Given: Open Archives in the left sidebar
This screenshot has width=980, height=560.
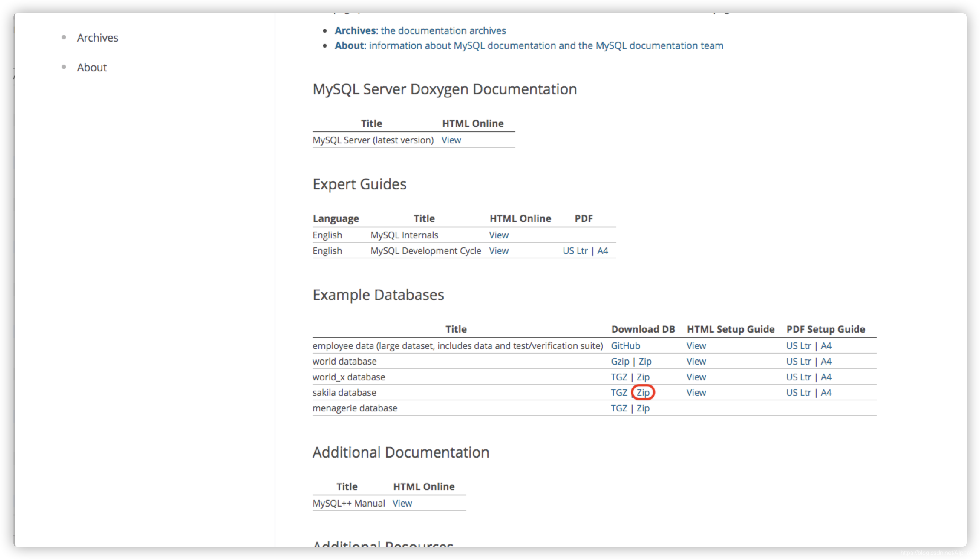Looking at the screenshot, I should [97, 38].
